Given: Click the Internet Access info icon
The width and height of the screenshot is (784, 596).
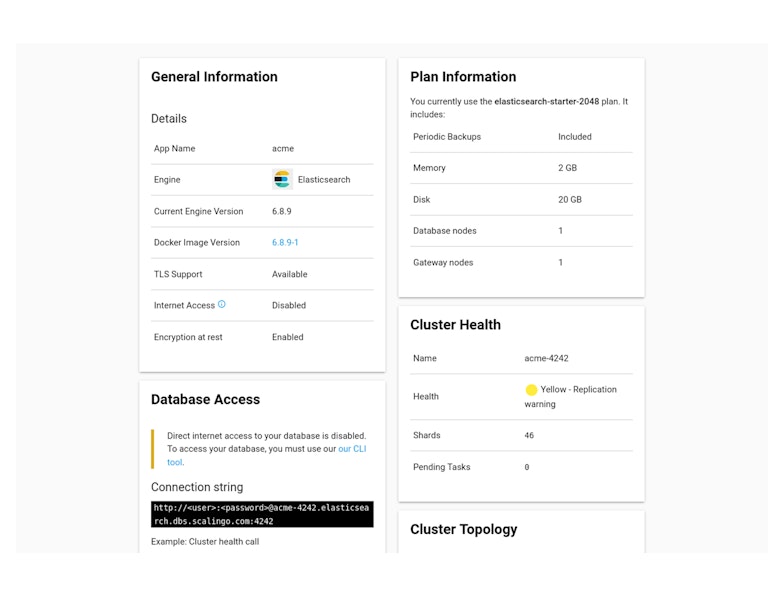Looking at the screenshot, I should pos(222,304).
